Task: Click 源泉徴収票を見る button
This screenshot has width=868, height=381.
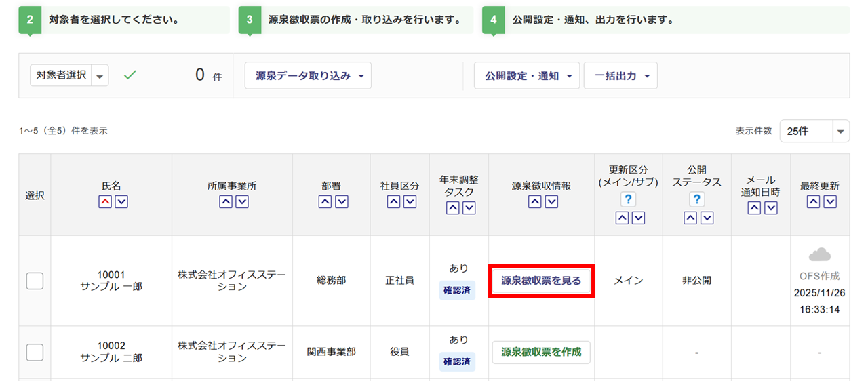Action: 541,280
